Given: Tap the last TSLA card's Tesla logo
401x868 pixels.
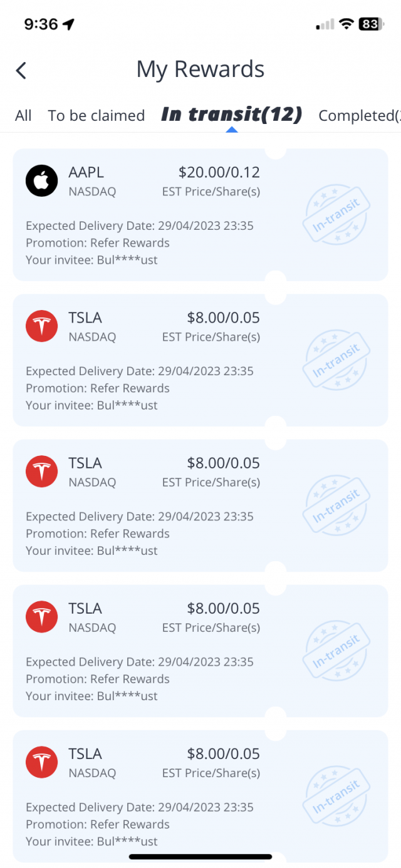Looking at the screenshot, I should pos(42,762).
